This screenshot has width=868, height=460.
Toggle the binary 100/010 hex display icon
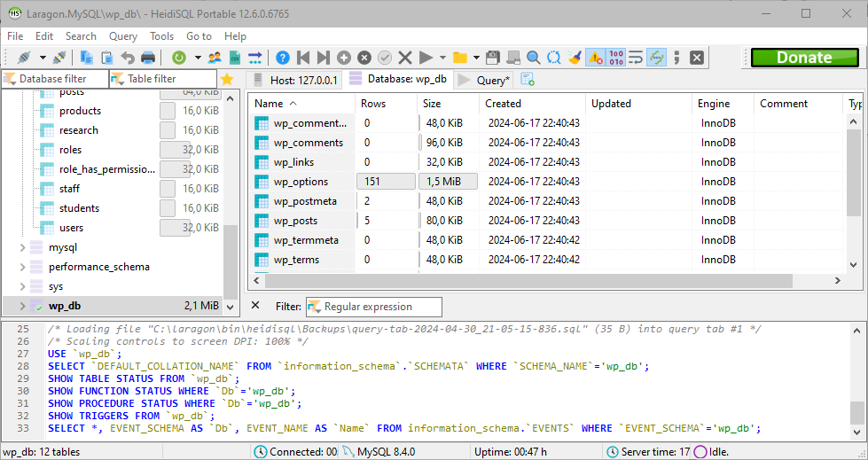[615, 58]
